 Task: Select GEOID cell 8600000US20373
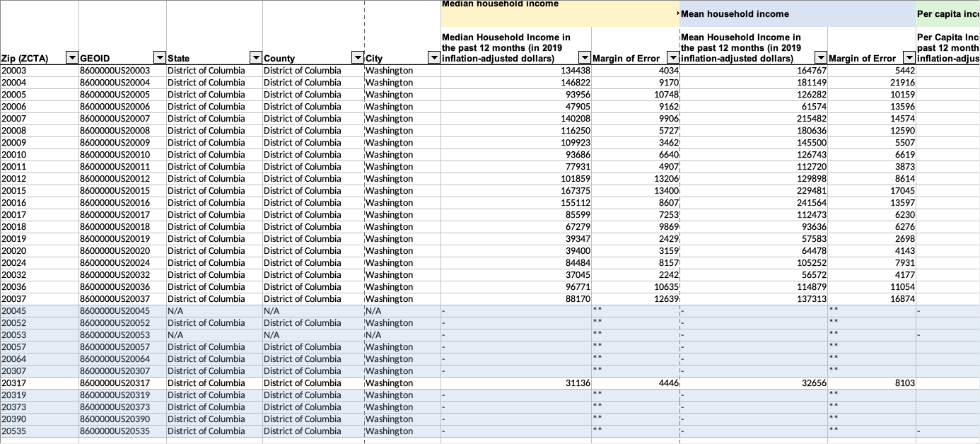pos(122,407)
